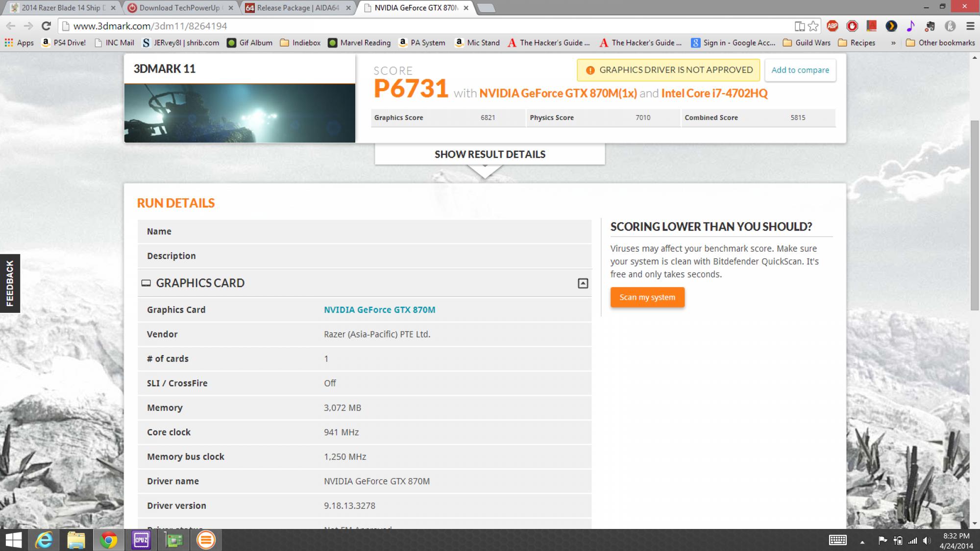This screenshot has height=551, width=980.
Task: Open the JERvey8I shrib.com bookmark
Action: (180, 43)
